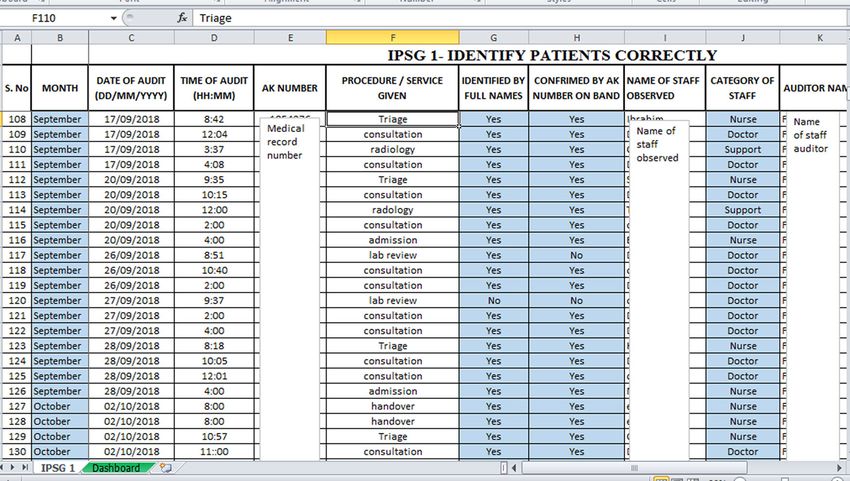This screenshot has width=850, height=481.
Task: Click the 'CATEGORY OF STAFF' header cell
Action: 743,88
